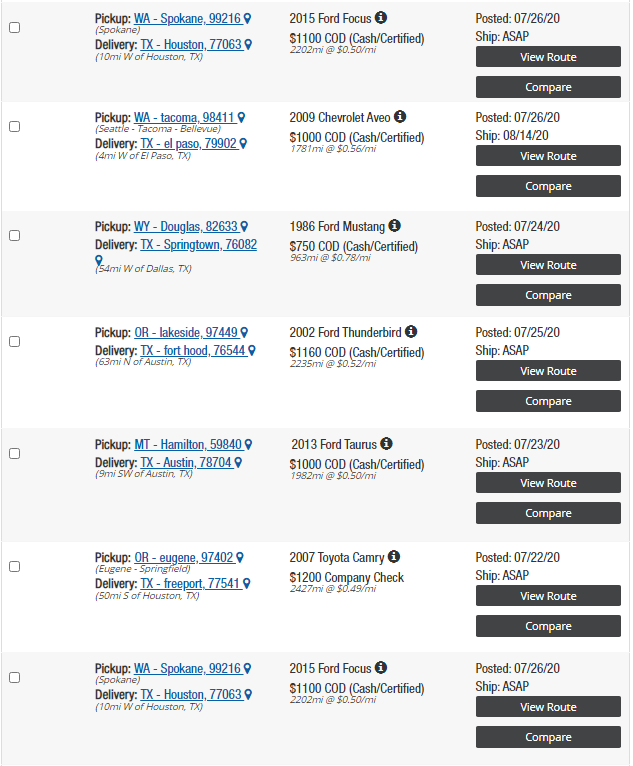Click map pin beside OR - eugene, 97402

click(240, 557)
